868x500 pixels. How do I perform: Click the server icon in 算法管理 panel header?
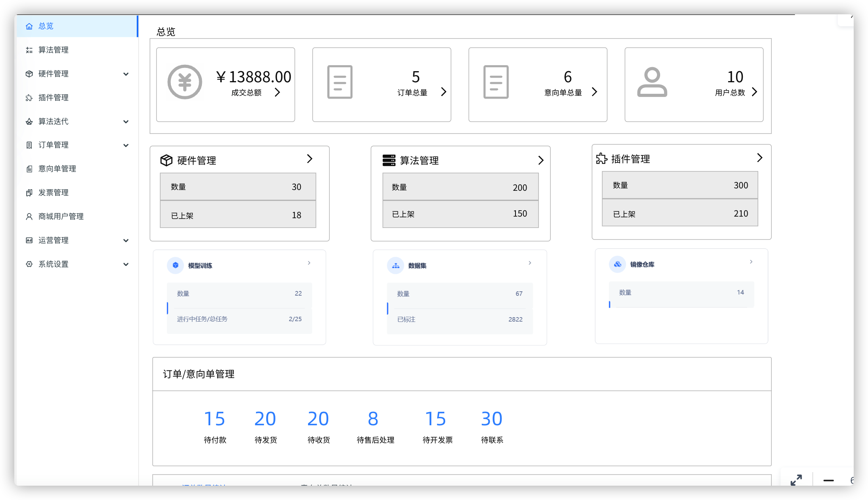(x=389, y=160)
